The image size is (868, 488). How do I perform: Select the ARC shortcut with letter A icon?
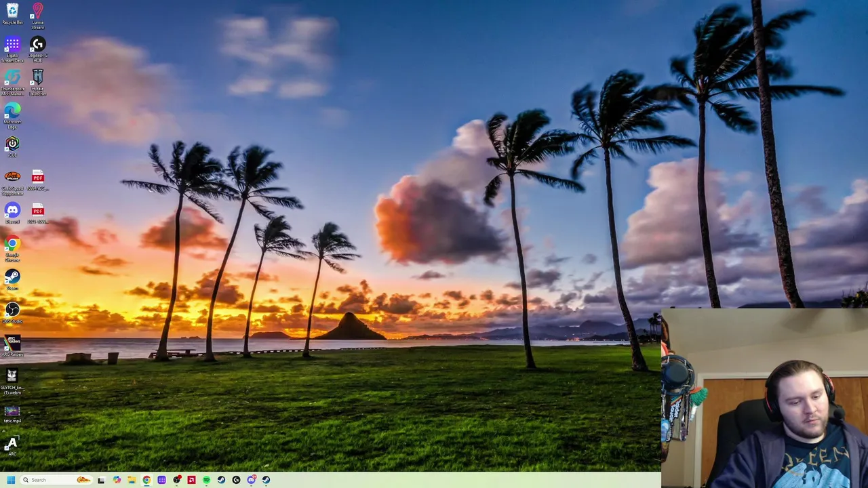pyautogui.click(x=12, y=446)
